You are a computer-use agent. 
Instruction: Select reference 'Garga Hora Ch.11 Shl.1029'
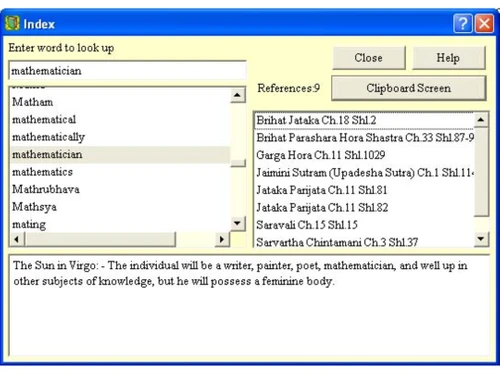pyautogui.click(x=364, y=155)
